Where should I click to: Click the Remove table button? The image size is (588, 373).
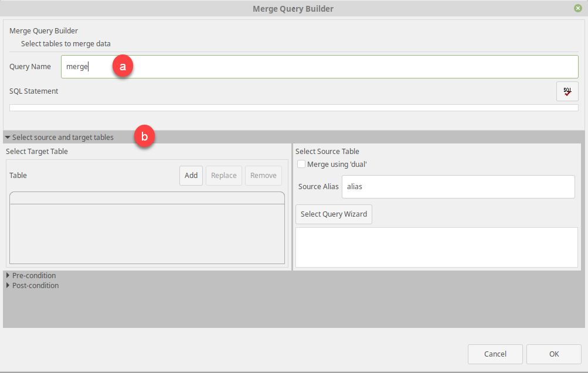[x=263, y=176]
